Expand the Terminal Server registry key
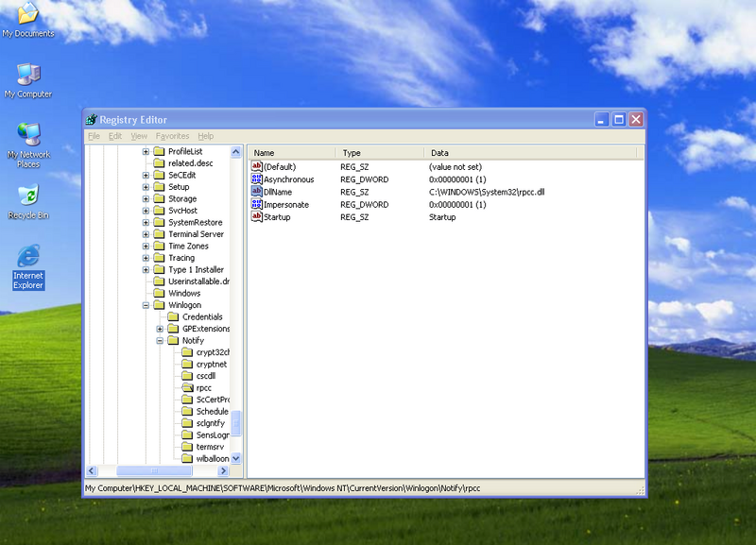The height and width of the screenshot is (545, 756). (146, 234)
